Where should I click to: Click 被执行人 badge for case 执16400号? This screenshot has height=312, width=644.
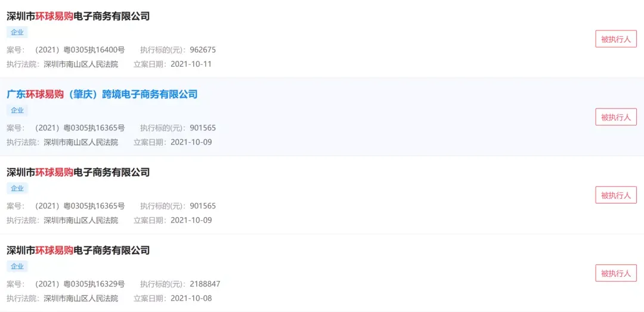click(x=615, y=39)
